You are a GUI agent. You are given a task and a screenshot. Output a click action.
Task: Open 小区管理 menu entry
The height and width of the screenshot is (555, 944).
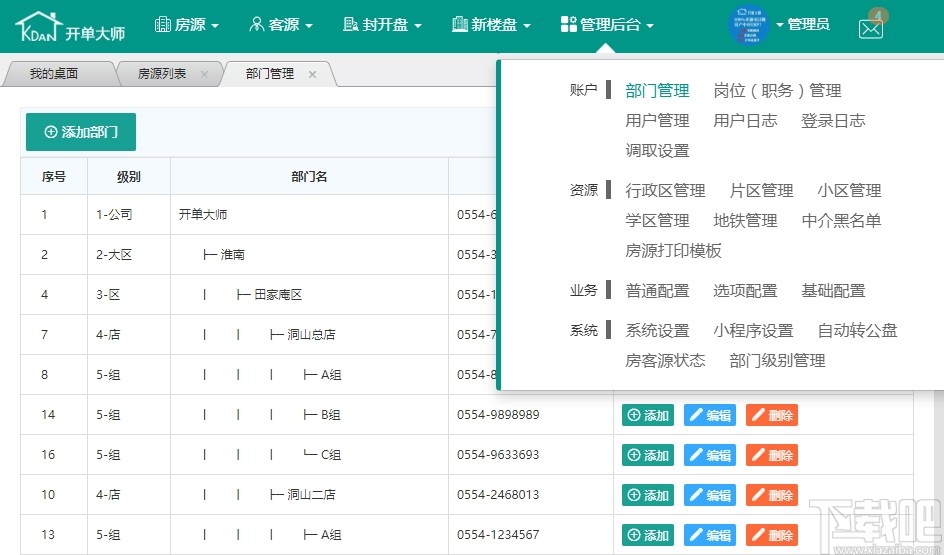click(x=849, y=191)
